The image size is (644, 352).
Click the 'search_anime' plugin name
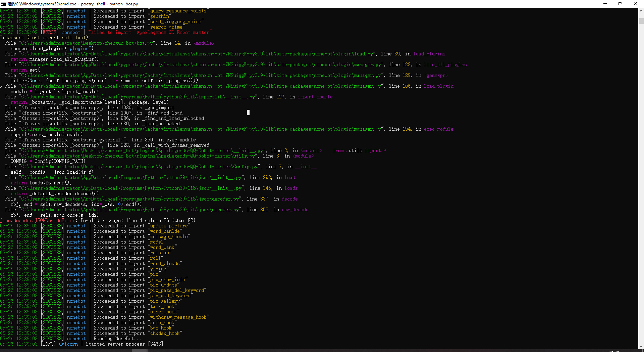coord(166,27)
